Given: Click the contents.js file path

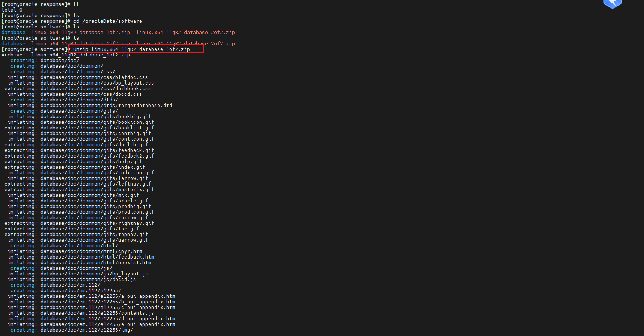Looking at the screenshot, I should (97, 313).
